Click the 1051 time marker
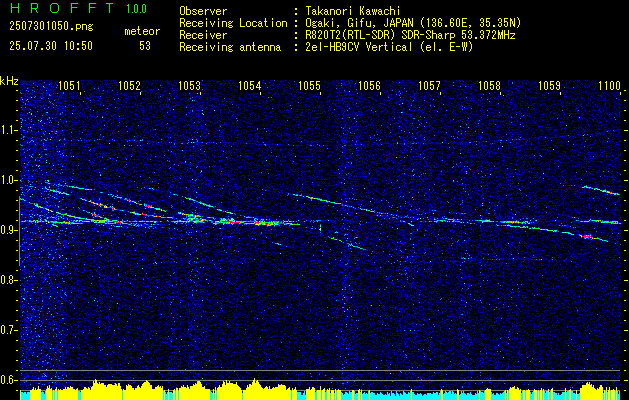 [69, 85]
